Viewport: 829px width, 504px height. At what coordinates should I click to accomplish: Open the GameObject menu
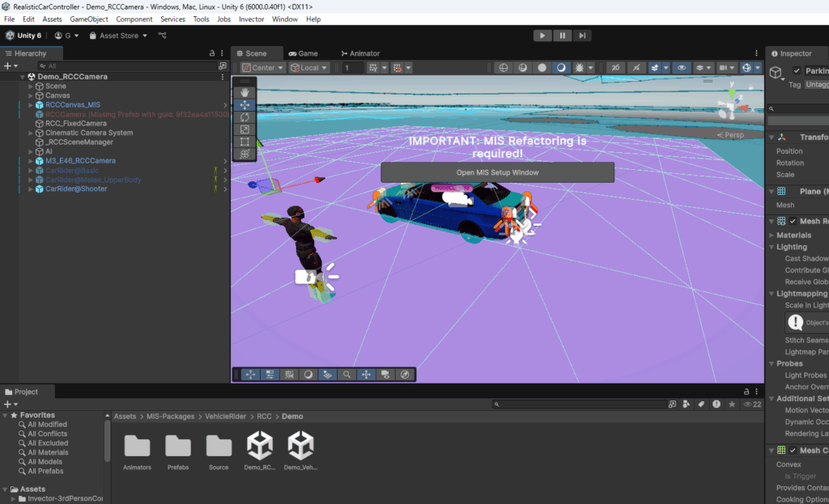tap(88, 19)
